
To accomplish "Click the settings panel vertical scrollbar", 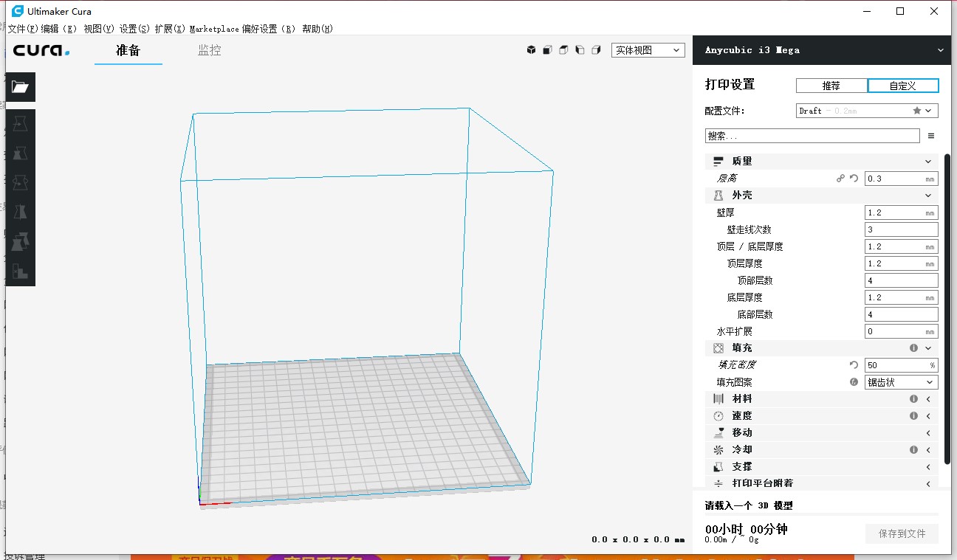I will [x=947, y=308].
